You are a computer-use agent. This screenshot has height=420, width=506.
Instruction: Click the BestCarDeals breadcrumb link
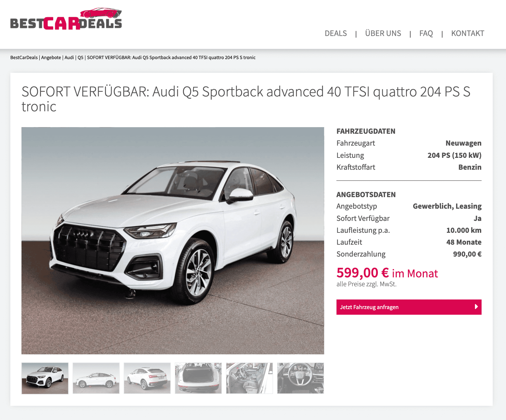[x=24, y=57]
